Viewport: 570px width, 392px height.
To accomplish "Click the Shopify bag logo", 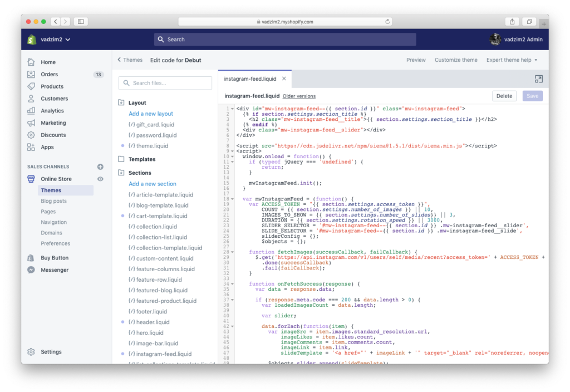I will [32, 40].
